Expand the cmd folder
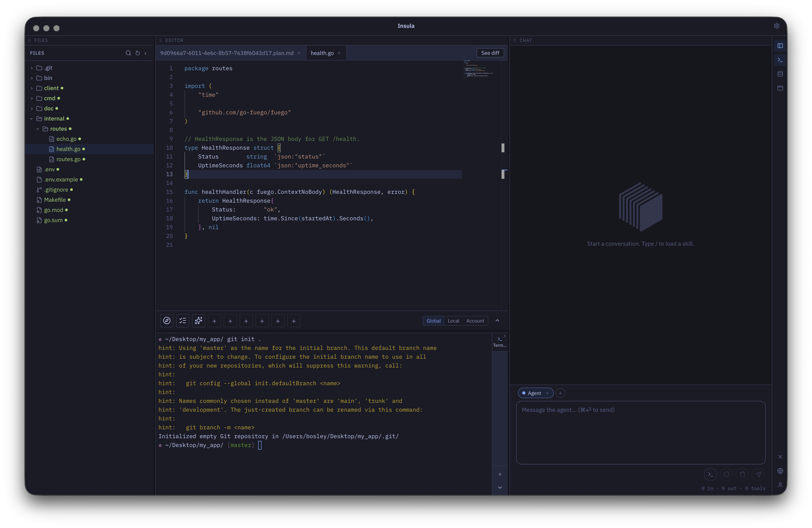 pos(89,98)
